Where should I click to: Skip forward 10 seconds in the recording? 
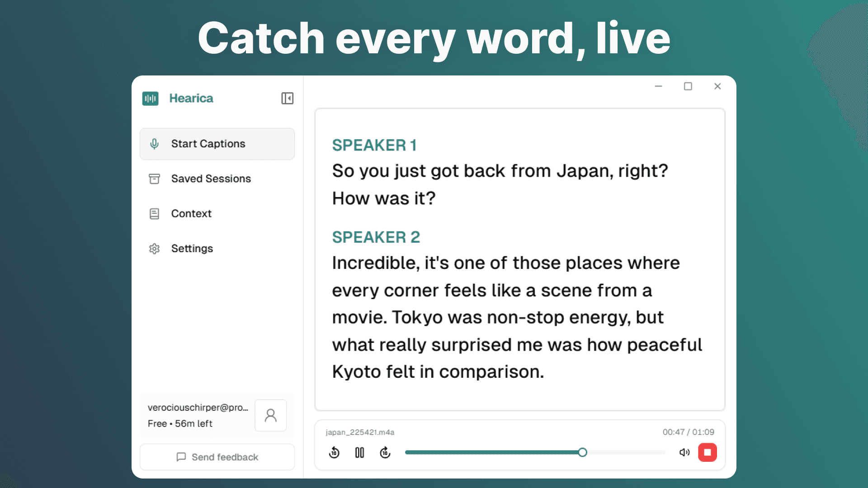tap(385, 452)
